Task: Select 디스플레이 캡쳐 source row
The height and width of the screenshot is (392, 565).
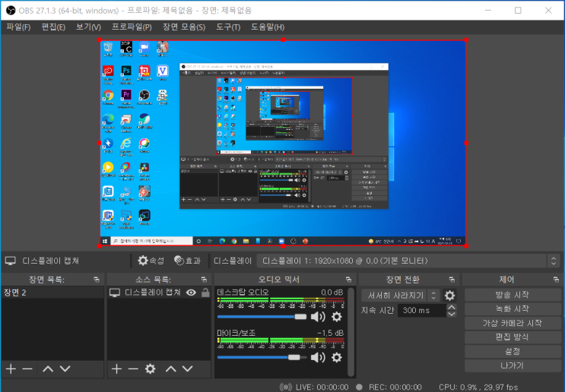Action: click(158, 292)
